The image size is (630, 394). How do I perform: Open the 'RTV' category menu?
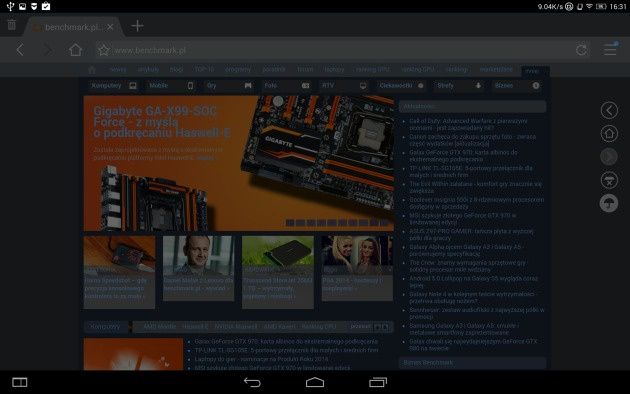[x=344, y=86]
